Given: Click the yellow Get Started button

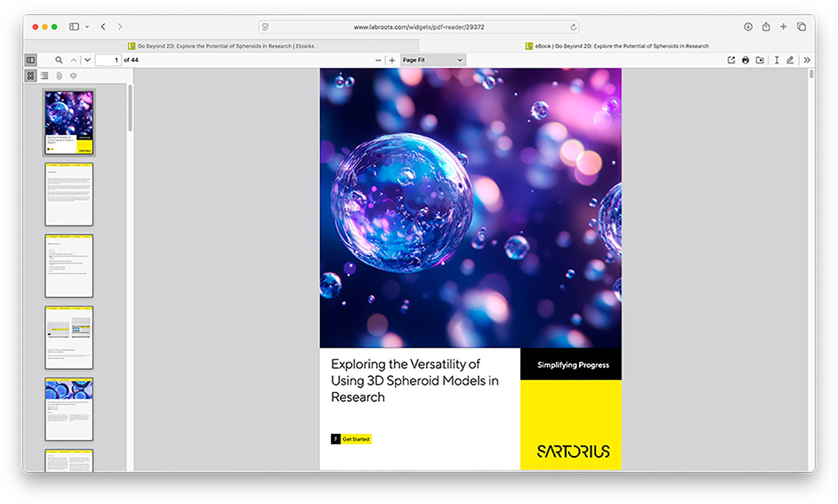Looking at the screenshot, I should pos(356,439).
